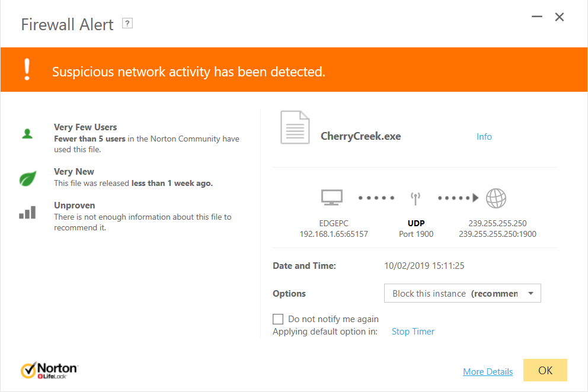
Task: Click the Stop Timer link
Action: [413, 332]
